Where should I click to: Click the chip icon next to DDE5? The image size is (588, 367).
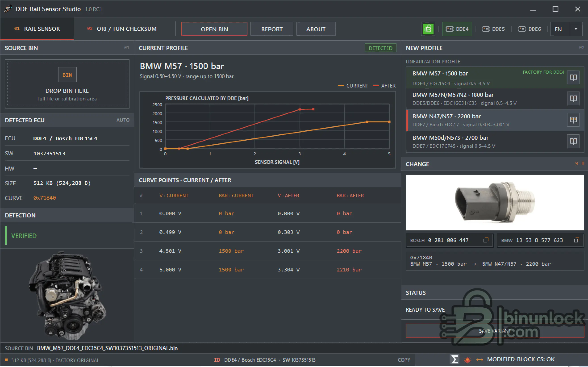click(485, 29)
